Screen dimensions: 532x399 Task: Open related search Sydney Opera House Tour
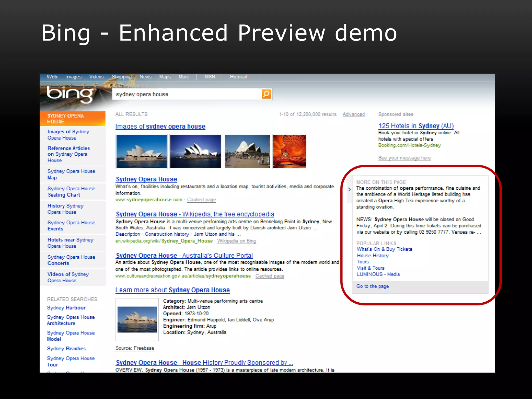click(71, 362)
